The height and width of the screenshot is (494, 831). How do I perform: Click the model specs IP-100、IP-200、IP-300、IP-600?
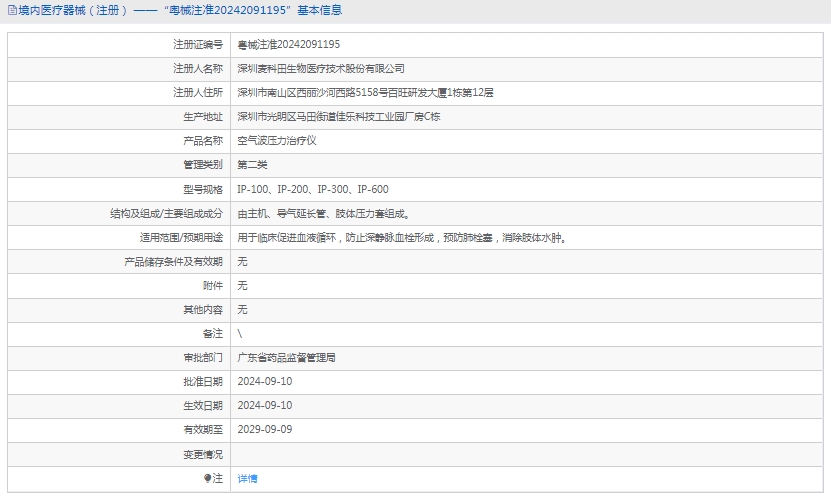(x=313, y=189)
